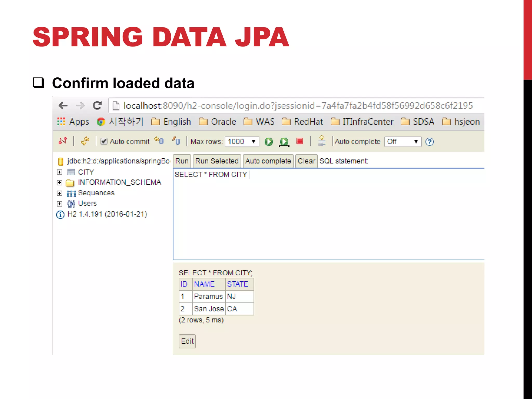The height and width of the screenshot is (399, 532).
Task: Open the Auto complete Off dropdown
Action: click(403, 142)
